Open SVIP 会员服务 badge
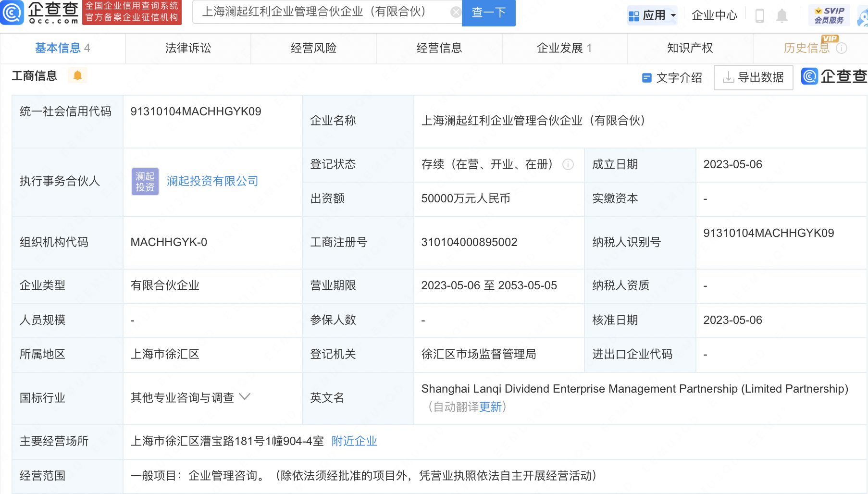This screenshot has height=494, width=868. (x=829, y=15)
